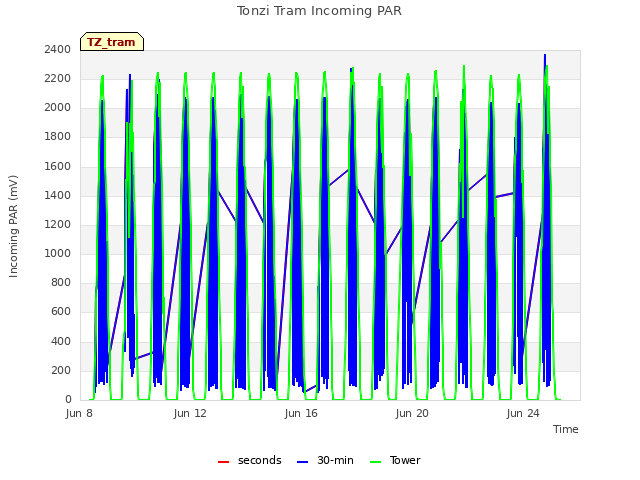Click the 1000 y-axis tick label
Viewport: 640px width, 480px height.
click(58, 253)
